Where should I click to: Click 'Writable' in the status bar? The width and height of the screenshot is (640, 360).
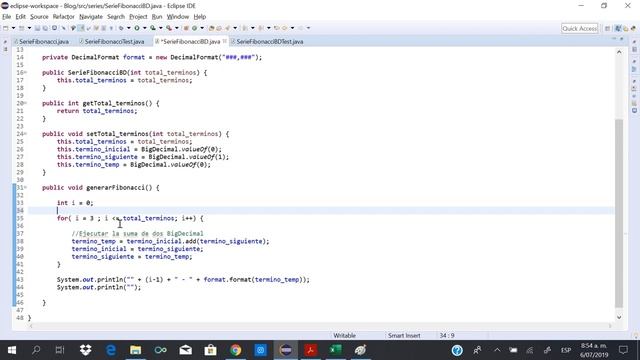pos(344,336)
